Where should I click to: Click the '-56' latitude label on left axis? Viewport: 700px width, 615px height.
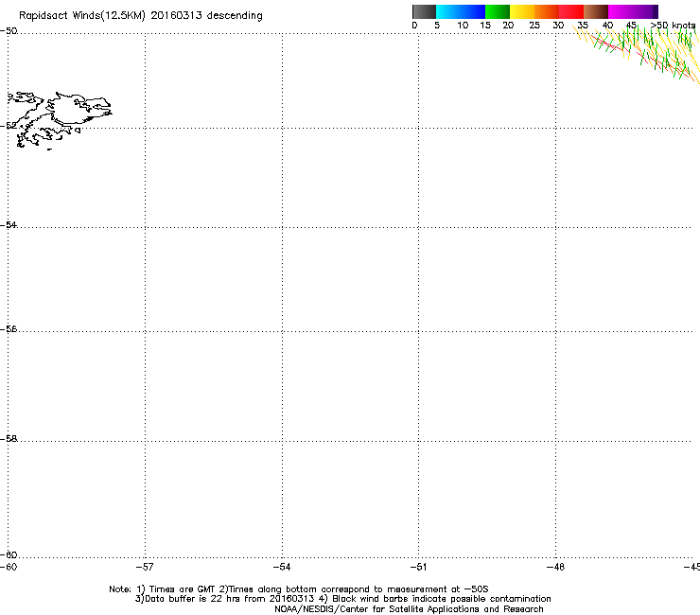click(9, 328)
